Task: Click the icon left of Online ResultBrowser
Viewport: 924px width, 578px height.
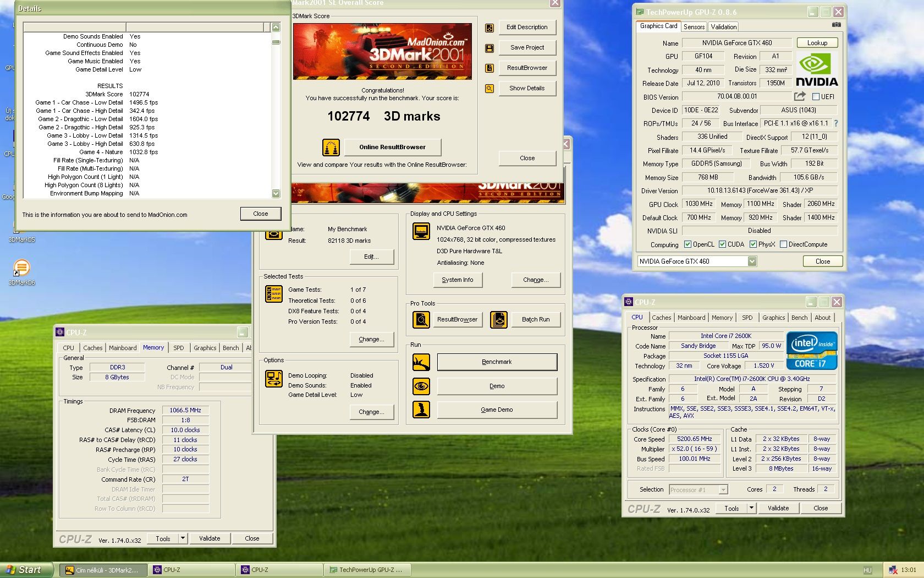Action: tap(331, 148)
